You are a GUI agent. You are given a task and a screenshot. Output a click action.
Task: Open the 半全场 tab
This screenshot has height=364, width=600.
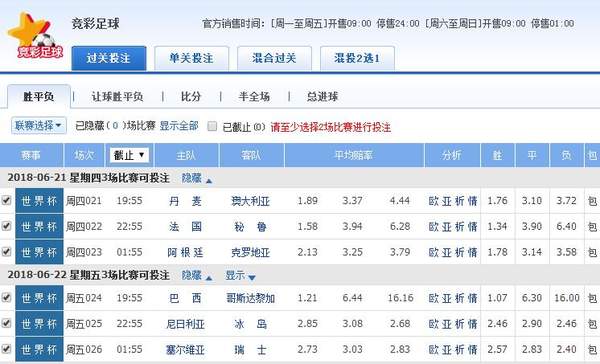[254, 96]
